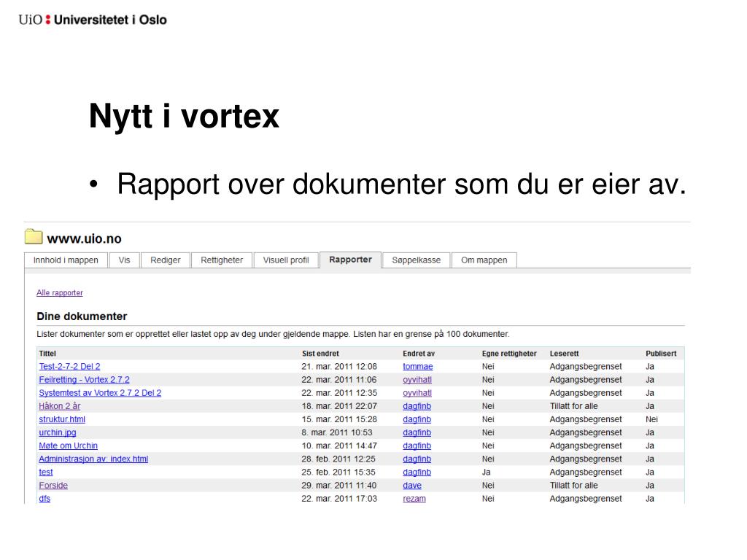Open the Søppelkasse tab
Screen dimensions: 747x560
[x=417, y=260]
